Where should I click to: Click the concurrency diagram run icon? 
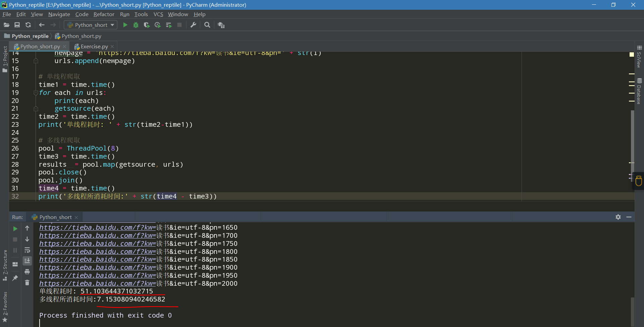(x=169, y=25)
